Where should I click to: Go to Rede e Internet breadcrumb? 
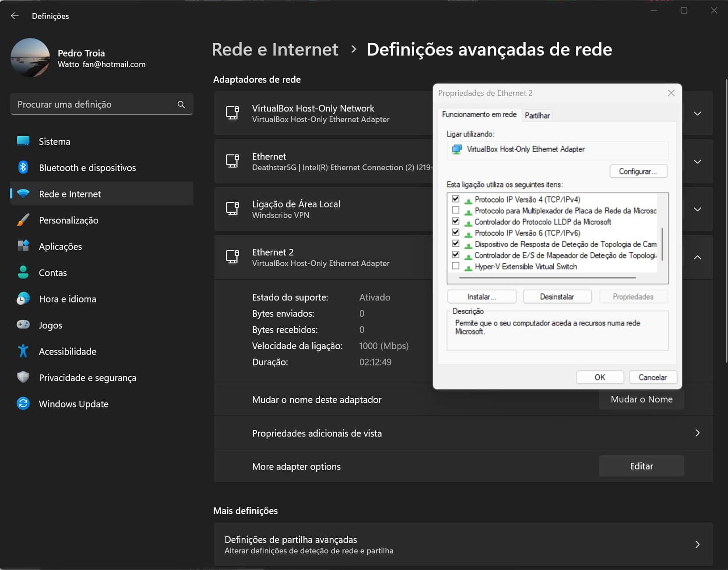coord(275,49)
